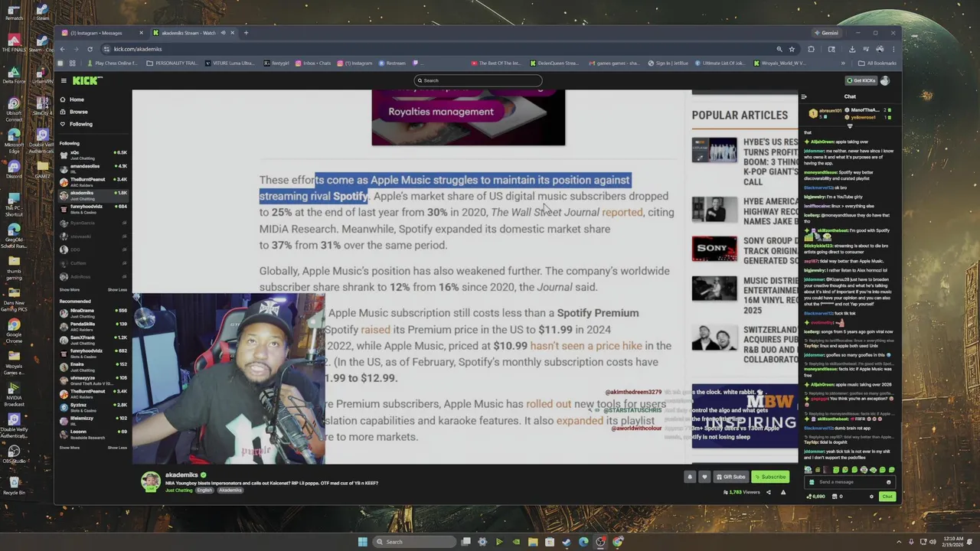Open Windows Start button on taskbar
980x551 pixels.
pyautogui.click(x=362, y=542)
